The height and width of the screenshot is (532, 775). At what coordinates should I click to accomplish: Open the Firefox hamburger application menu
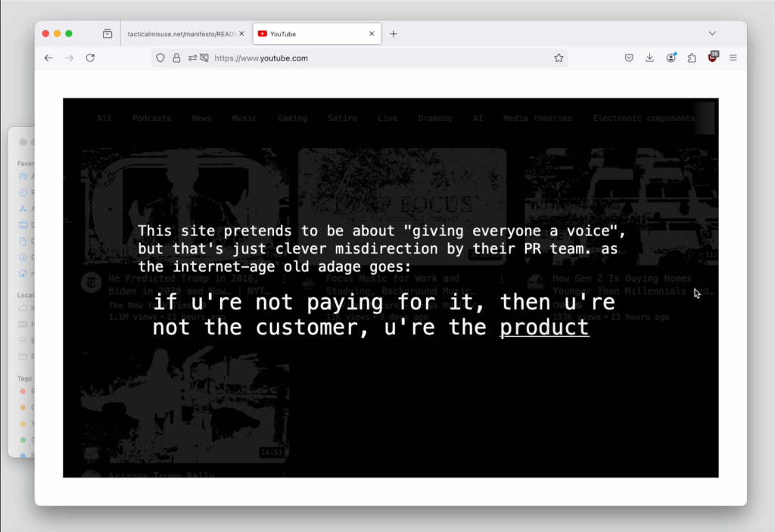coord(733,58)
